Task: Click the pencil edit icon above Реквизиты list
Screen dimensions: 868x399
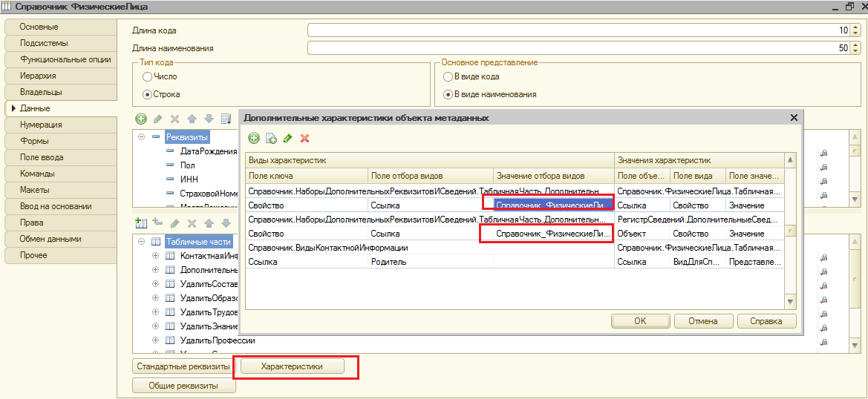Action: pos(157,118)
